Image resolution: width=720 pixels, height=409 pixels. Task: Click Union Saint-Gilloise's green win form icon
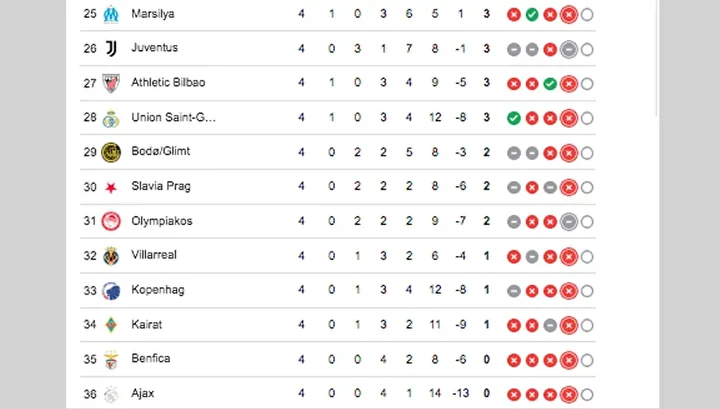(x=513, y=118)
